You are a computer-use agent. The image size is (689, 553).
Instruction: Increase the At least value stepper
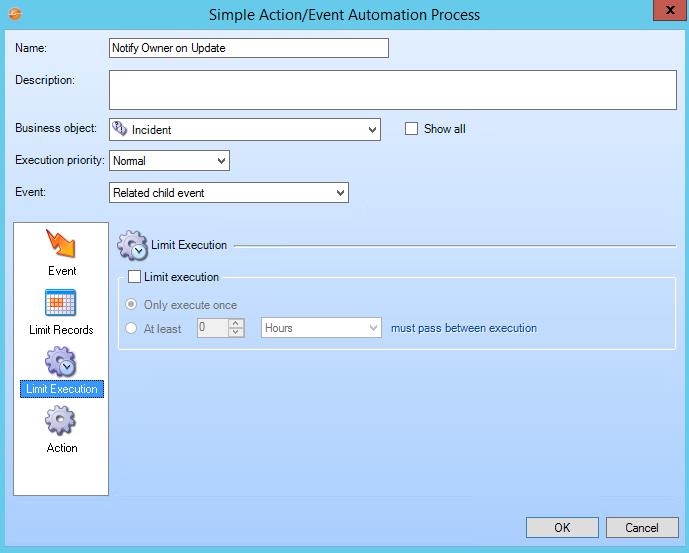pyautogui.click(x=236, y=323)
